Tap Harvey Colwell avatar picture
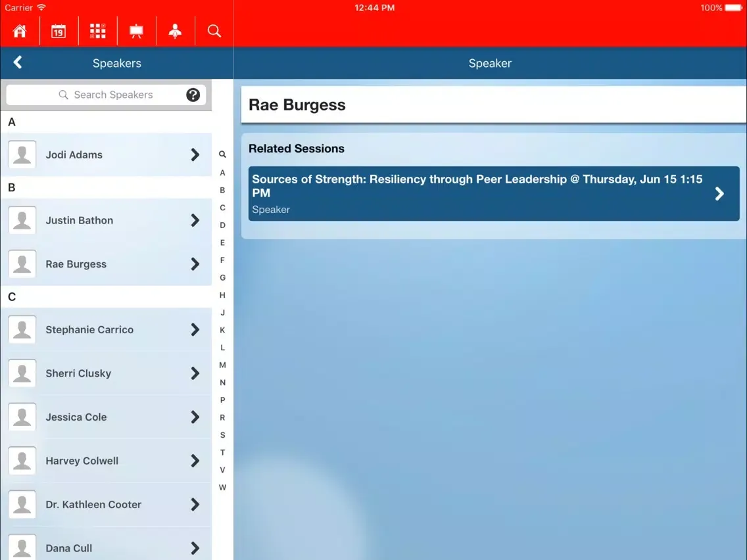Screen dimensions: 747x560 [x=22, y=461]
